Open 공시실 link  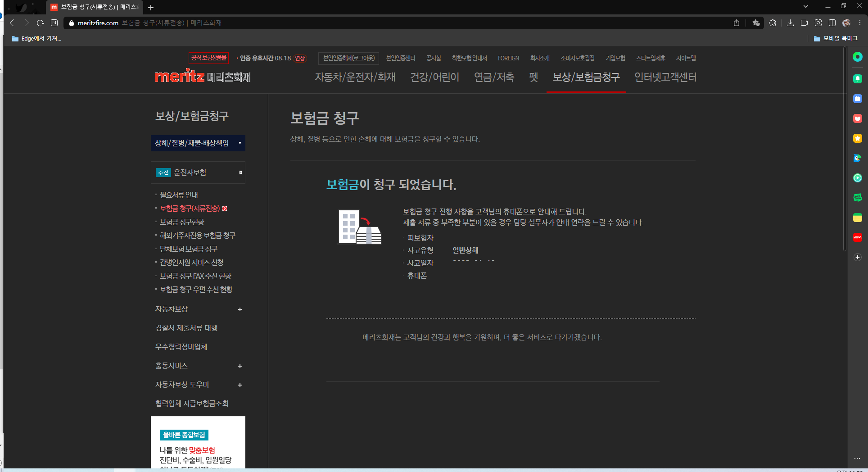[434, 58]
